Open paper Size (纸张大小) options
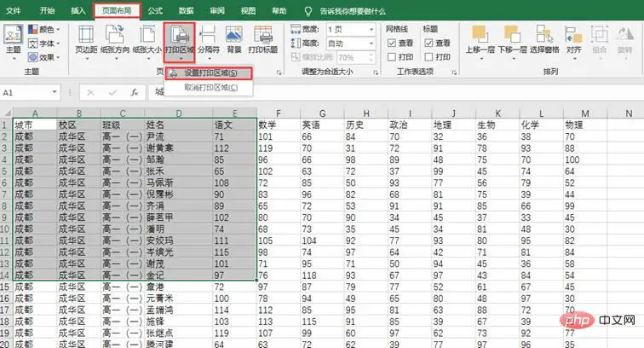Image resolution: width=644 pixels, height=348 pixels. click(147, 41)
